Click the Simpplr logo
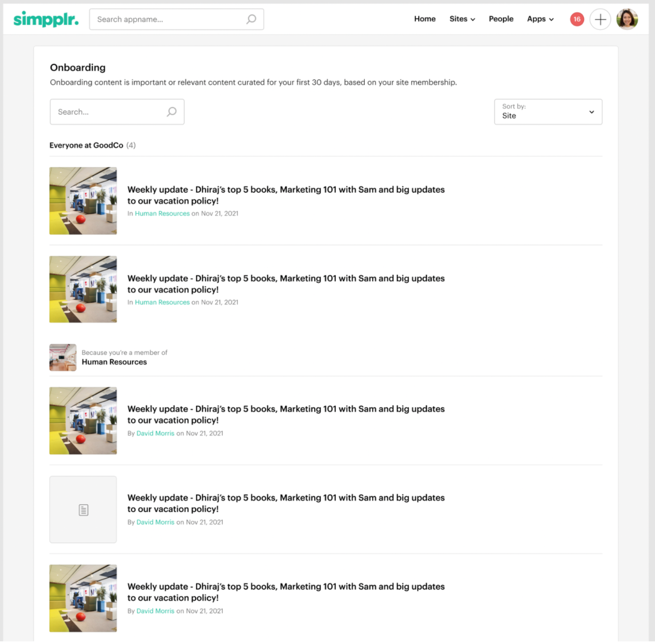Viewport: 655px width, 644px height. [46, 19]
